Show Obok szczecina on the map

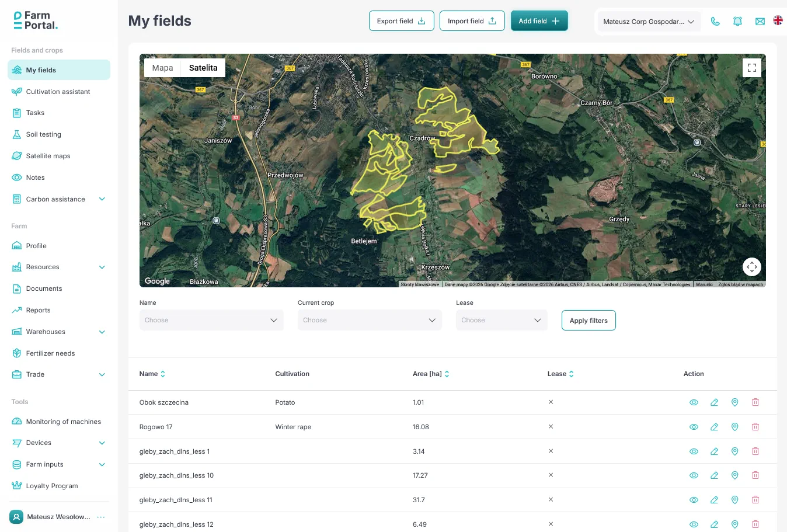click(x=734, y=402)
